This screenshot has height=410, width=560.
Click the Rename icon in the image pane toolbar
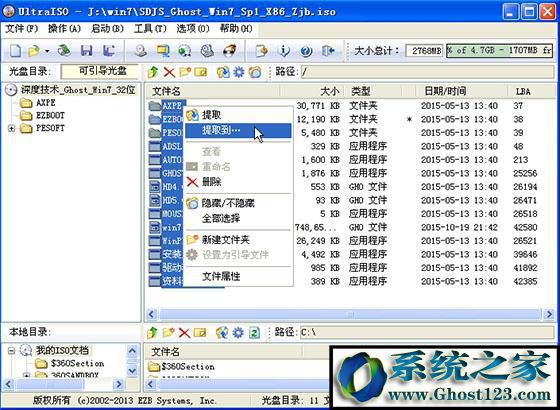pos(201,72)
